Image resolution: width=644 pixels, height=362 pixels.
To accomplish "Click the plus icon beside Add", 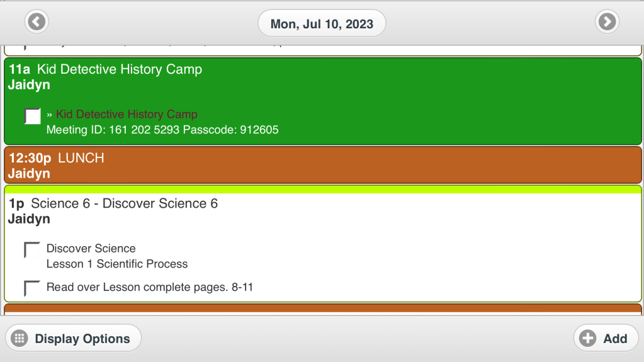I will [x=587, y=339].
